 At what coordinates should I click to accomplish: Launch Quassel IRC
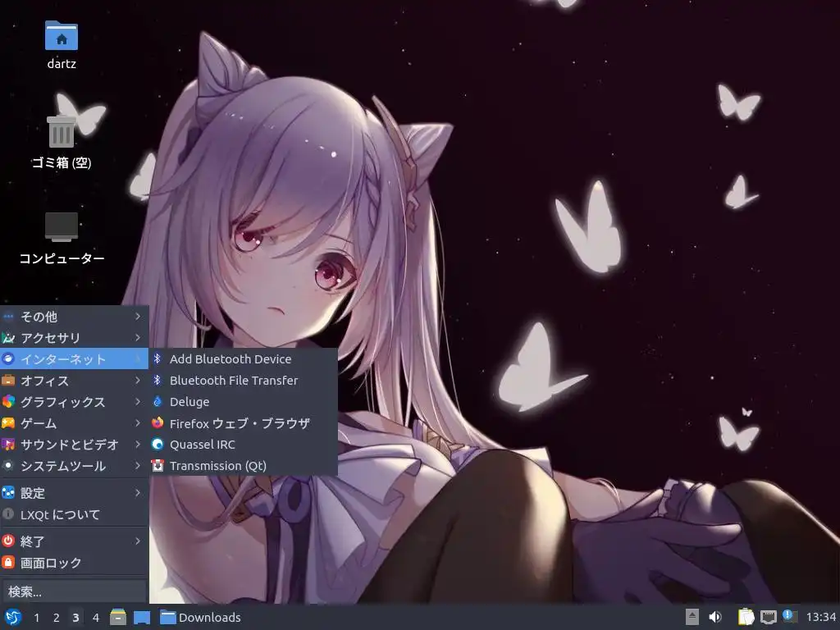244,445
